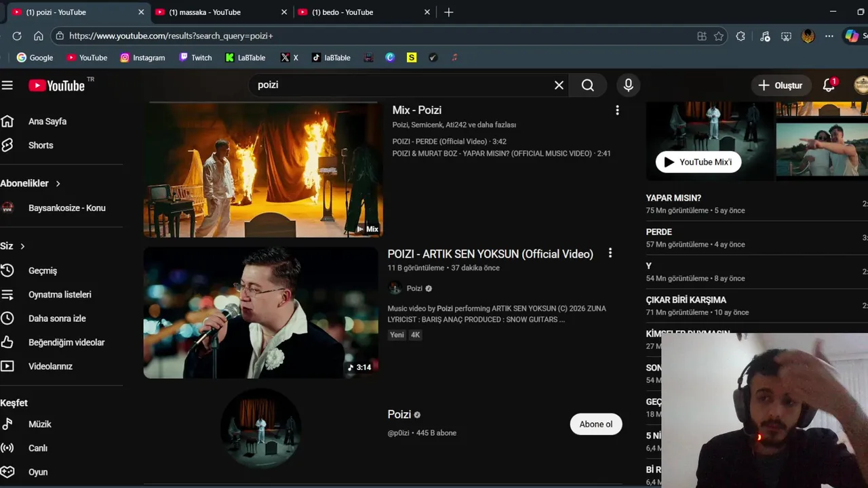This screenshot has height=488, width=868.
Task: Click the Canlı live icon
Action: click(7, 448)
